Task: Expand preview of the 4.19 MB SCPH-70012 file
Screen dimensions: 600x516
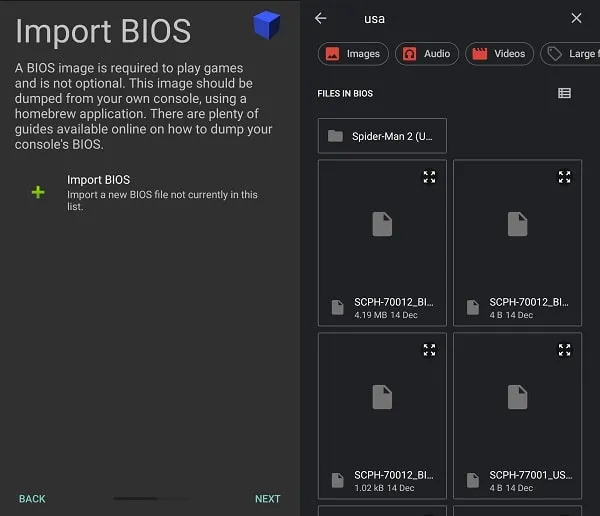Action: 429,177
